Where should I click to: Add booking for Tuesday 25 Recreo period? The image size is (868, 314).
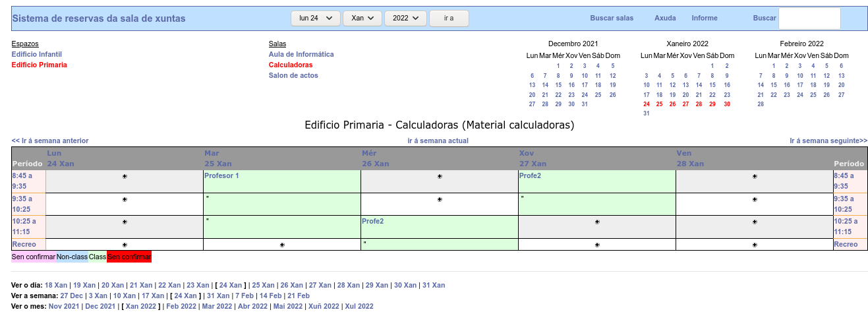(x=282, y=245)
